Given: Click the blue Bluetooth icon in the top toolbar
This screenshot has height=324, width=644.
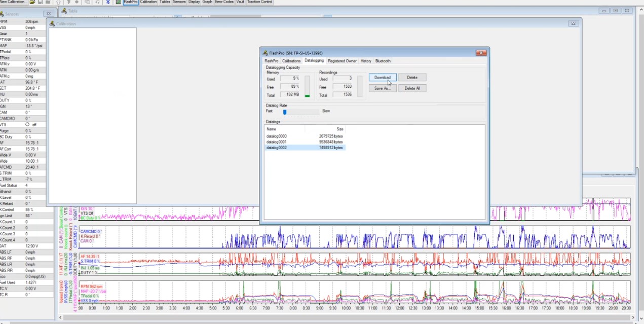Looking at the screenshot, I should (108, 2).
